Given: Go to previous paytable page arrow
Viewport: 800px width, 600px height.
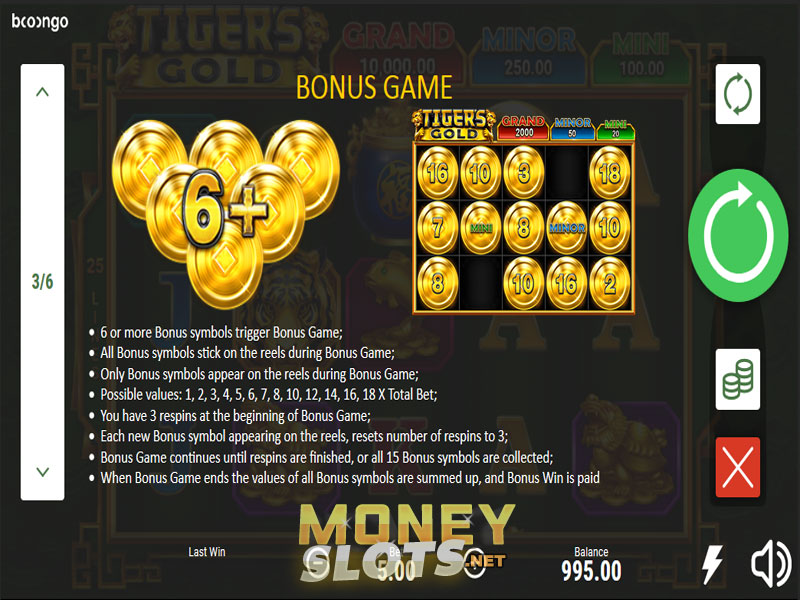Looking at the screenshot, I should pyautogui.click(x=42, y=92).
